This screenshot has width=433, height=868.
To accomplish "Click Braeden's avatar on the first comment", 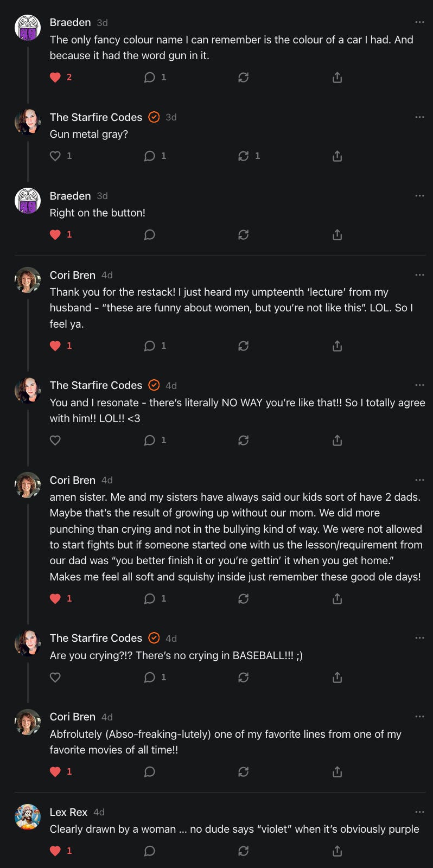I will click(x=28, y=28).
